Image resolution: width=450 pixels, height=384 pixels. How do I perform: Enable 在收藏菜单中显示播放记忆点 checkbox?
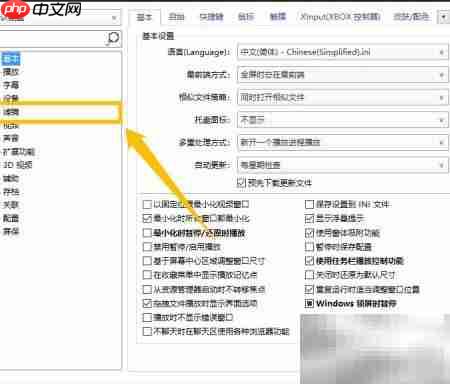point(147,275)
